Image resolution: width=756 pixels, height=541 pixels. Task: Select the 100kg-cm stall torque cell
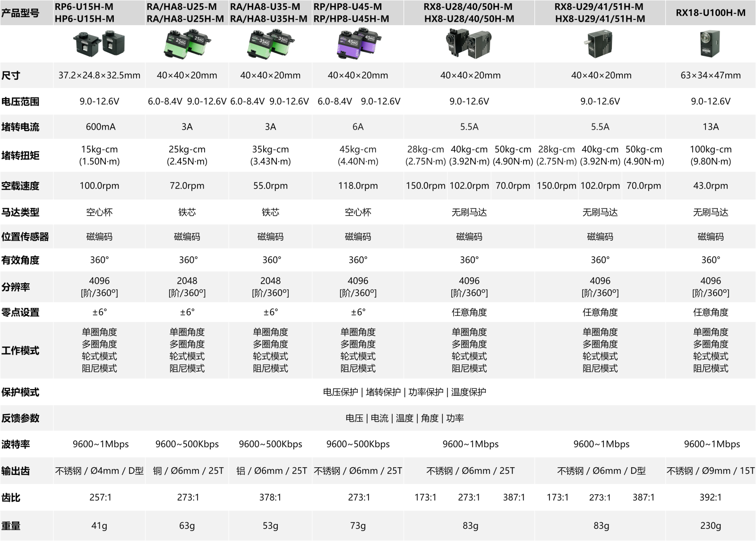click(x=710, y=156)
